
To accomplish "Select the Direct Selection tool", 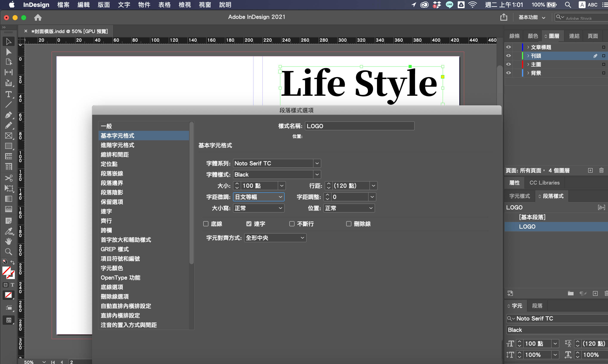I will pos(8,52).
